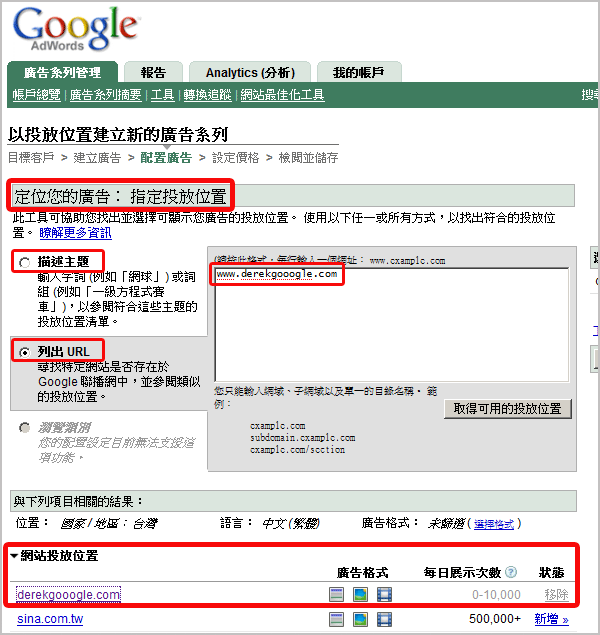
Task: Switch to the 報告 tab
Action: pos(153,72)
